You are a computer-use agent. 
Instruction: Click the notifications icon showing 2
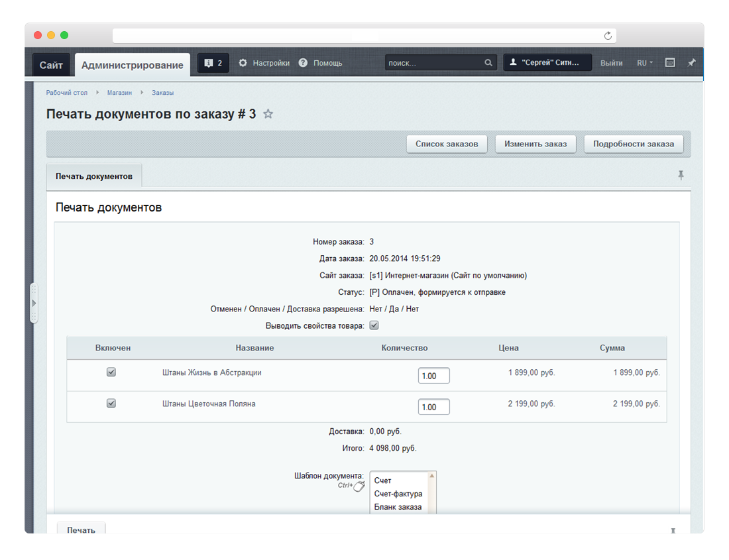[213, 63]
